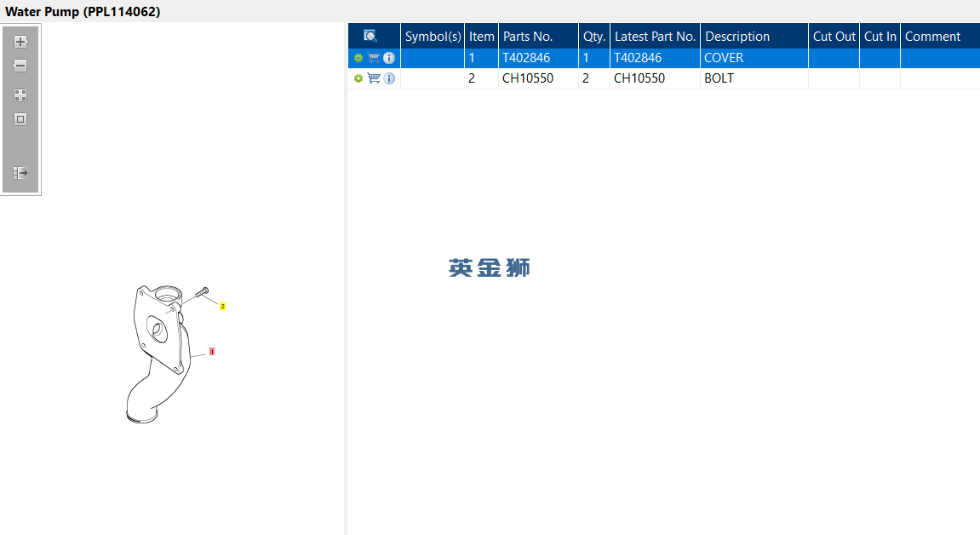Screen dimensions: 980x535
Task: Click latest part number T402846 cell
Action: (x=655, y=58)
